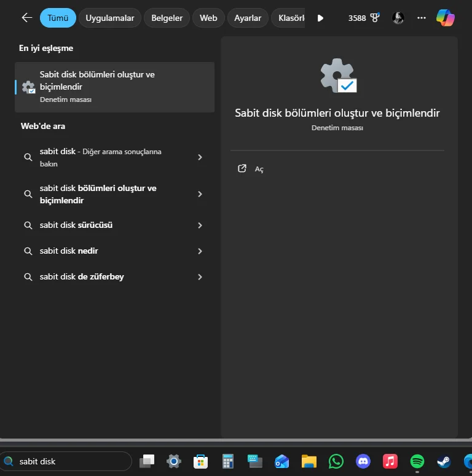
Task: Open Task View from the taskbar
Action: tap(147, 461)
